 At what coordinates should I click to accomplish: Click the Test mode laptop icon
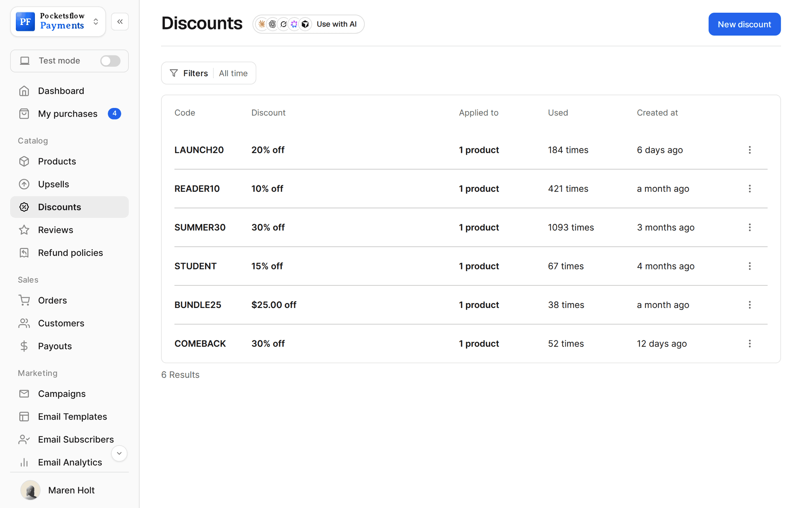25,61
